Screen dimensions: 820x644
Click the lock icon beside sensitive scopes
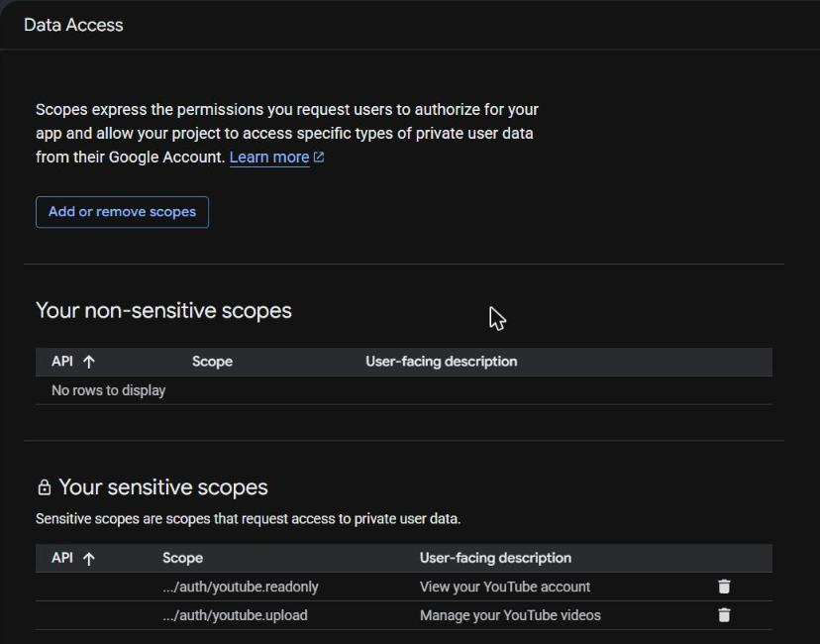(45, 487)
